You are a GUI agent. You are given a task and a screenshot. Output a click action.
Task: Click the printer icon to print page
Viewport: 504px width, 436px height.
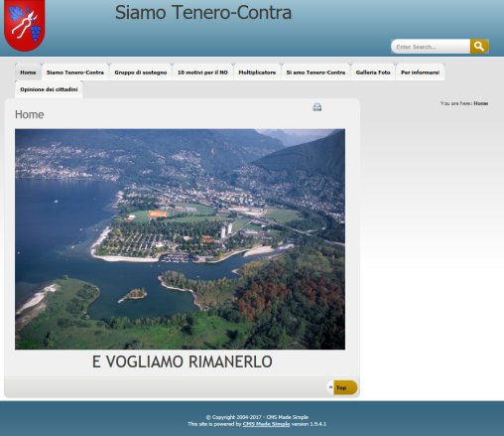point(317,107)
